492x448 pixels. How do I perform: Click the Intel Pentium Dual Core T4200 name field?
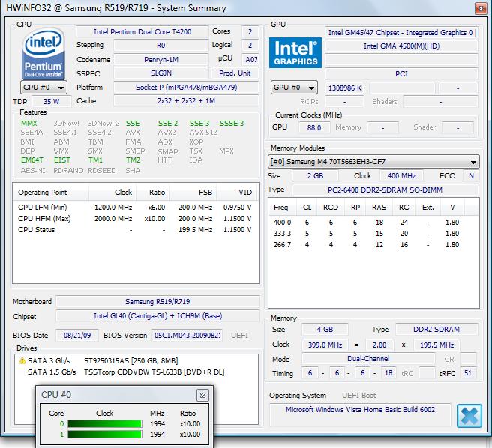pyautogui.click(x=142, y=32)
